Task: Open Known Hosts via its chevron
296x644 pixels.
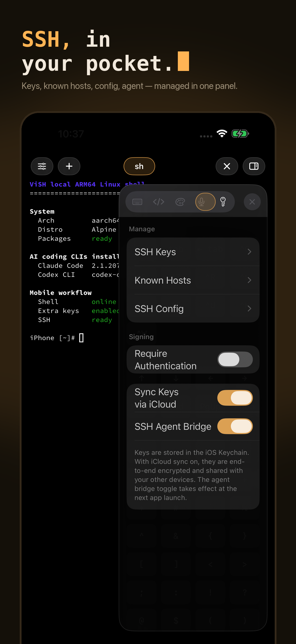Action: [x=249, y=280]
